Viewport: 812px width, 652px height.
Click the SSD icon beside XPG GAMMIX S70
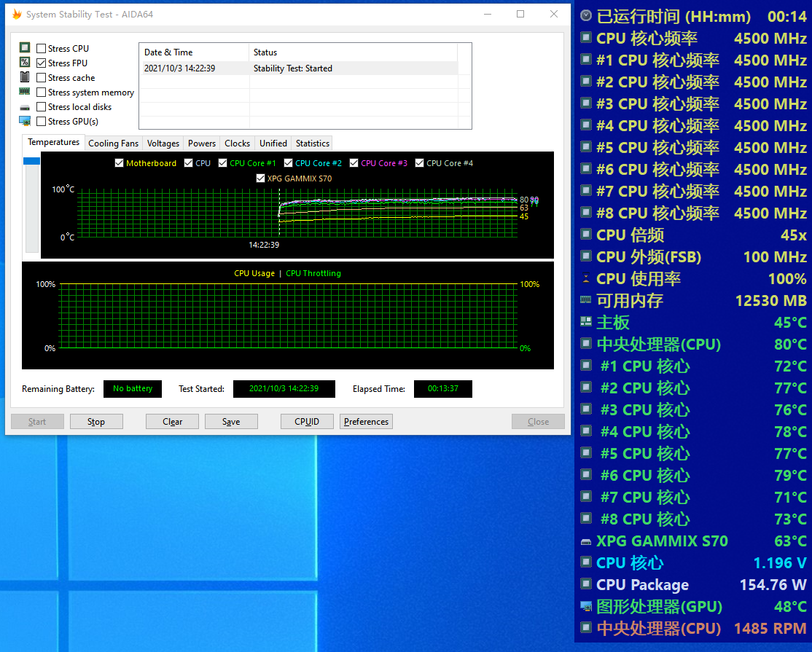tap(586, 541)
